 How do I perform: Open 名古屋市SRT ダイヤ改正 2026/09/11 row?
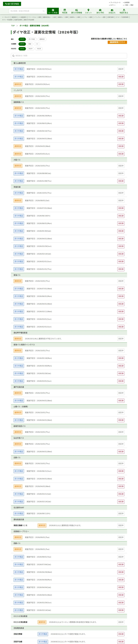(x=69, y=513)
